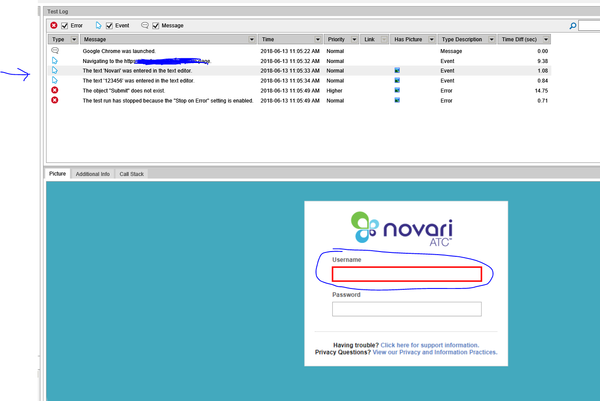Open picture icon for test run stopped row
This screenshot has width=600, height=401.
[x=397, y=100]
